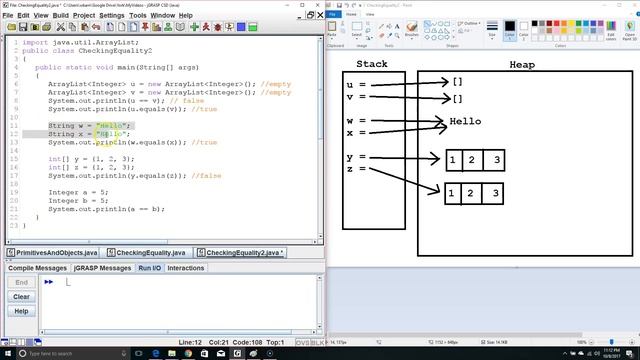Select Color 2 in Paint
This screenshot has width=640, height=360.
coord(524,31)
